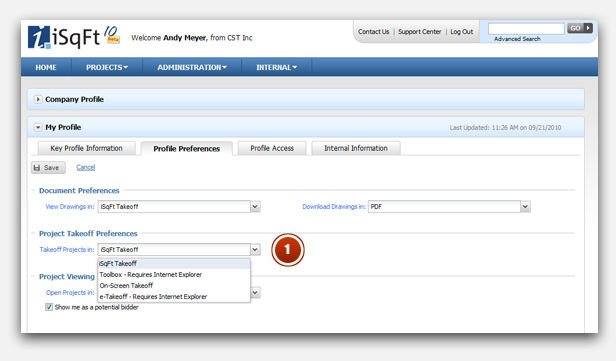Open Advanced Search

coord(517,39)
